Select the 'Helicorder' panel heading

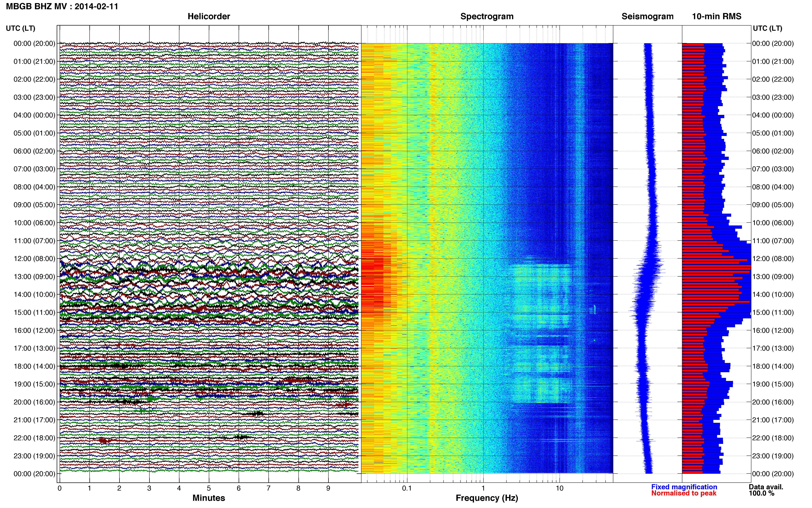[209, 16]
